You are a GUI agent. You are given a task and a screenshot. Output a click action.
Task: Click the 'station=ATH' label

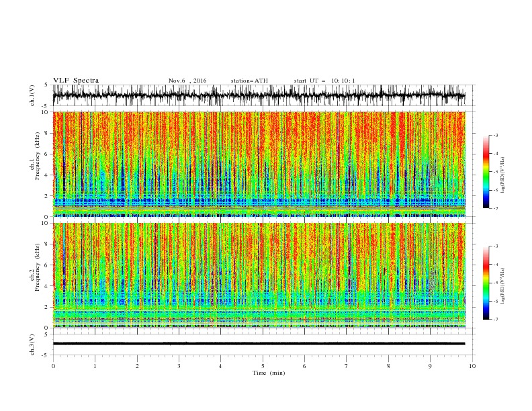click(249, 81)
